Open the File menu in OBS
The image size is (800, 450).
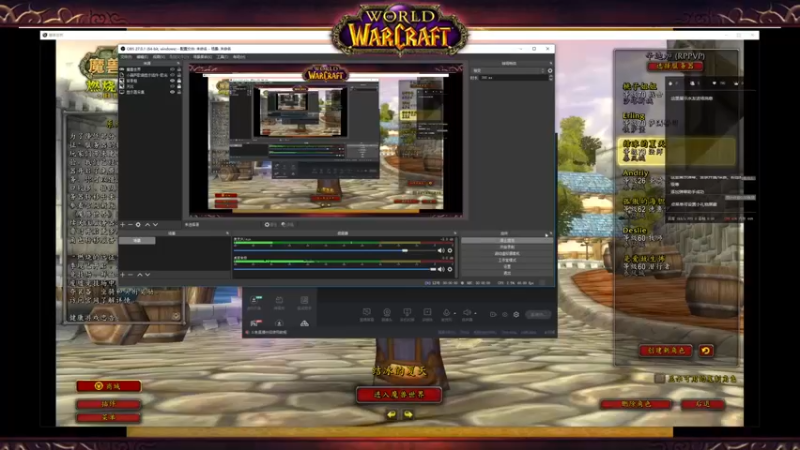tap(126, 57)
